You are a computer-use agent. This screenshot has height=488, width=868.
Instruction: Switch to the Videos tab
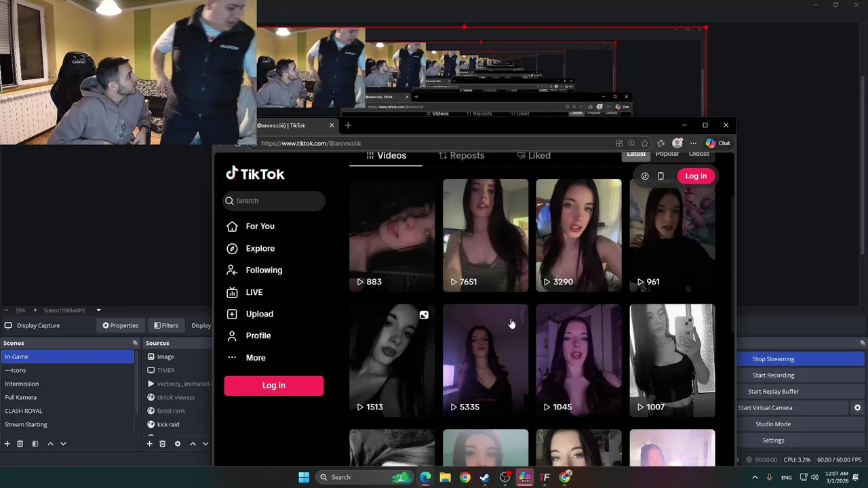386,156
